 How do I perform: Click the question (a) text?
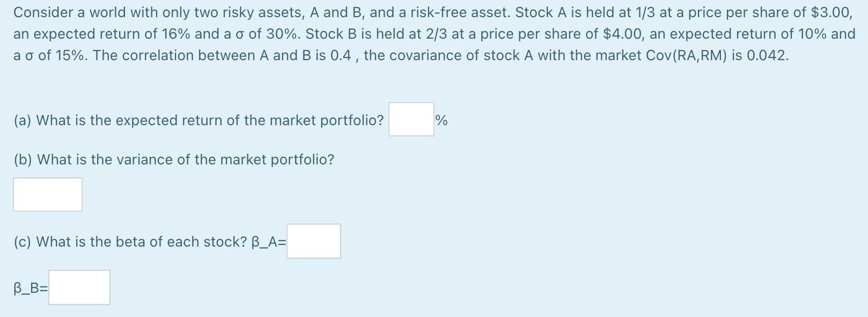(x=198, y=120)
